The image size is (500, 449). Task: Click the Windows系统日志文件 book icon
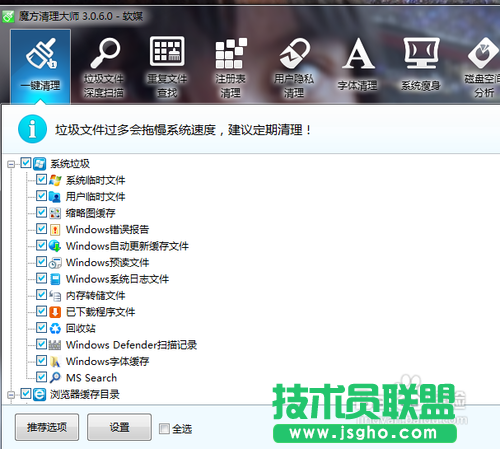click(x=55, y=279)
